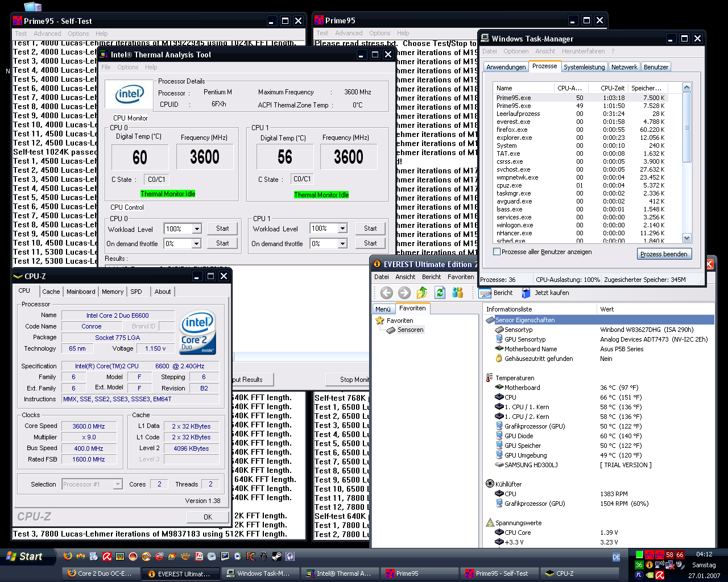
Task: Open the Mainboard tab in CPU-Z
Action: [x=81, y=292]
